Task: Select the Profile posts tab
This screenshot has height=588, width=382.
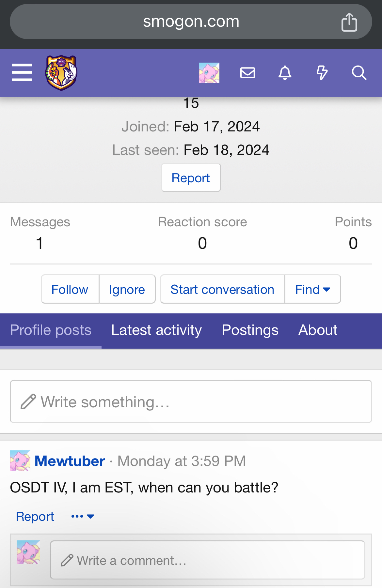Action: pyautogui.click(x=51, y=330)
